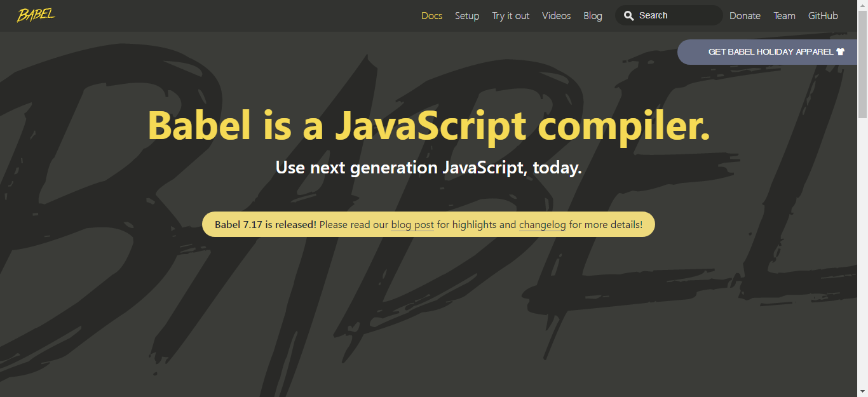The width and height of the screenshot is (868, 397).
Task: Click the magnifying glass search icon
Action: click(x=628, y=16)
